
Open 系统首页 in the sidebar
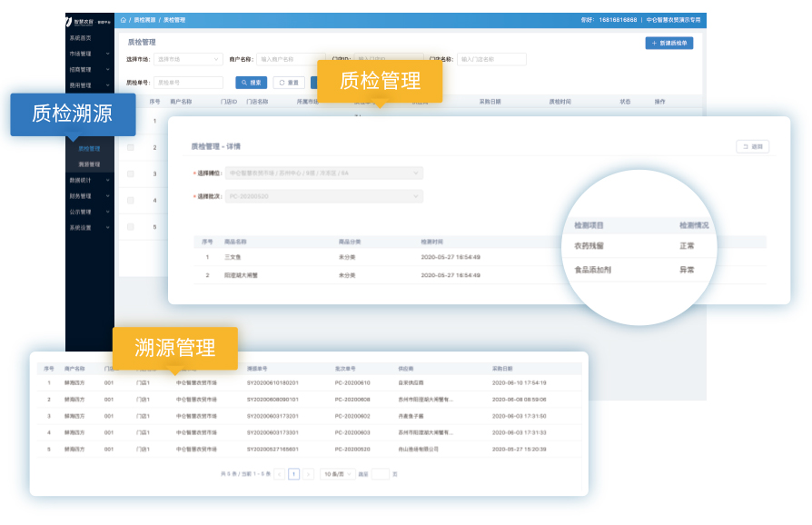pos(81,38)
